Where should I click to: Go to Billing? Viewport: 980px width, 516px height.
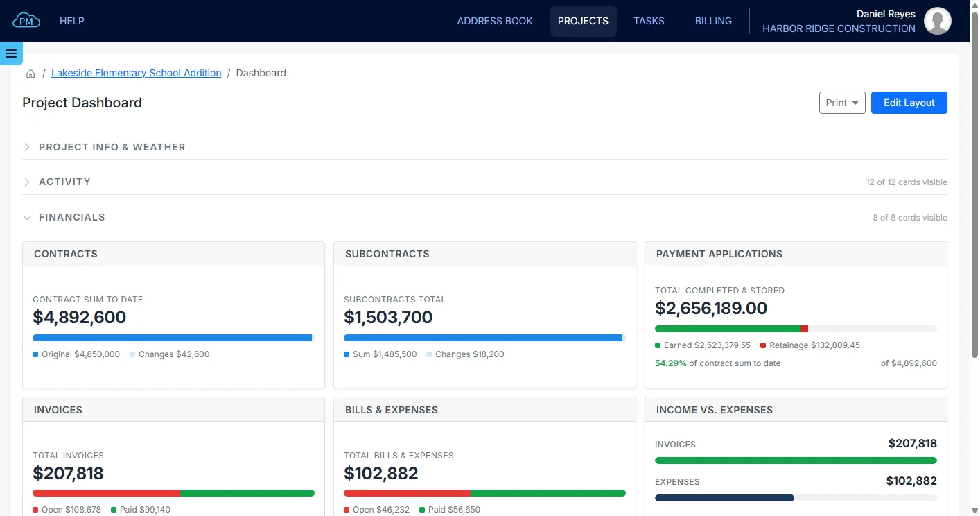pos(713,21)
